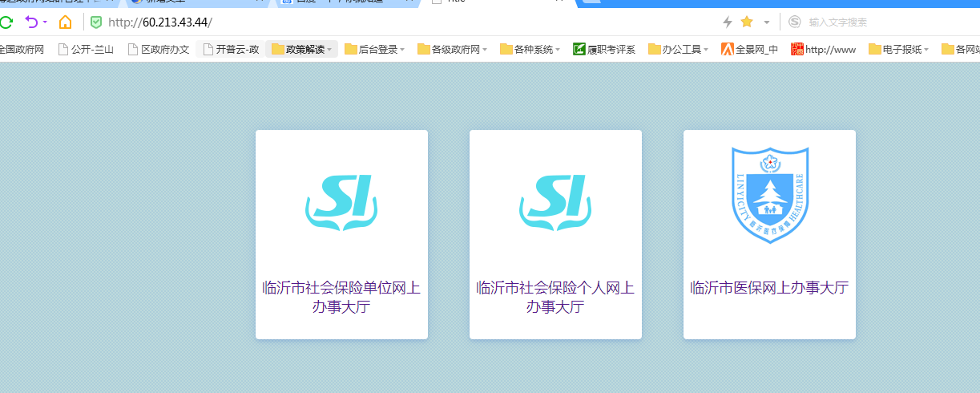980x393 pixels.
Task: Click the Sogou search engine icon
Action: point(794,22)
